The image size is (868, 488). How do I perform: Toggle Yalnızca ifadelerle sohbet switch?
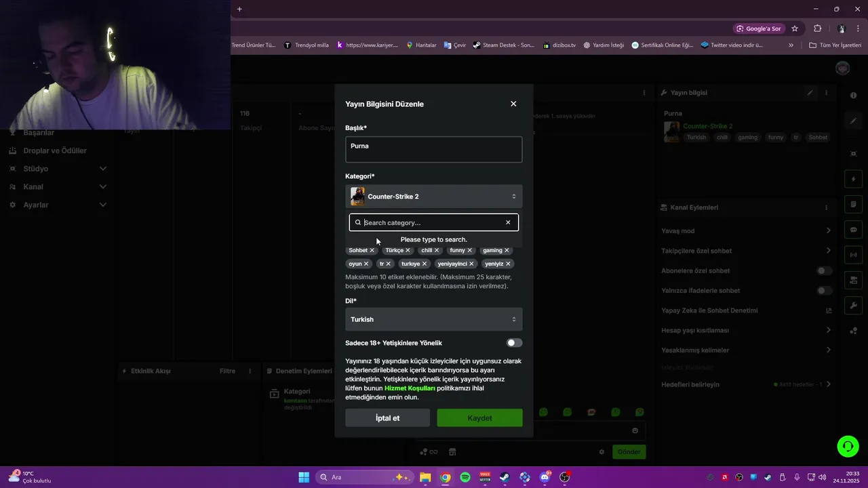(824, 290)
